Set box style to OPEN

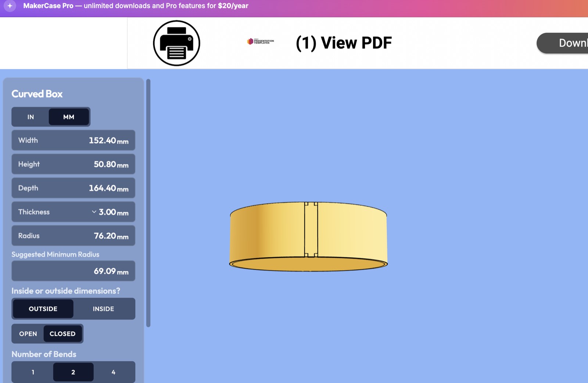28,334
